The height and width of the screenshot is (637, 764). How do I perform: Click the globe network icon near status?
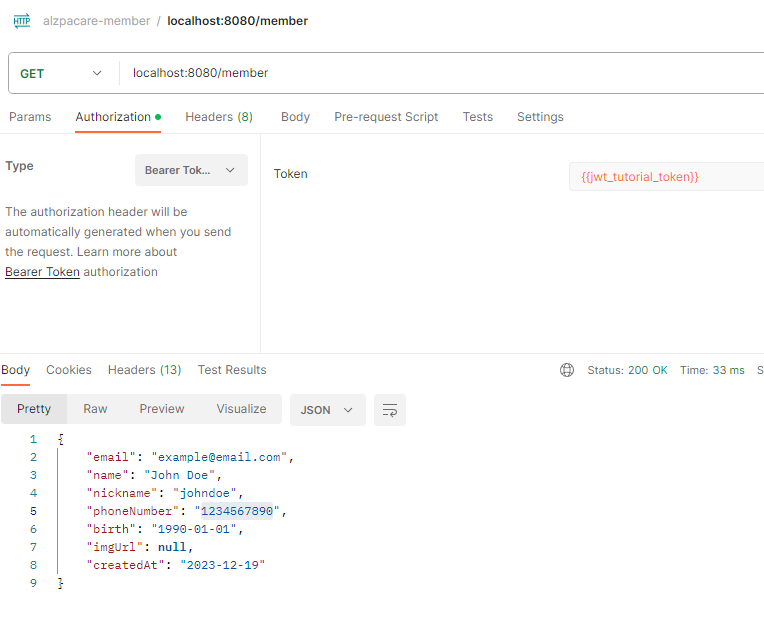(x=567, y=370)
